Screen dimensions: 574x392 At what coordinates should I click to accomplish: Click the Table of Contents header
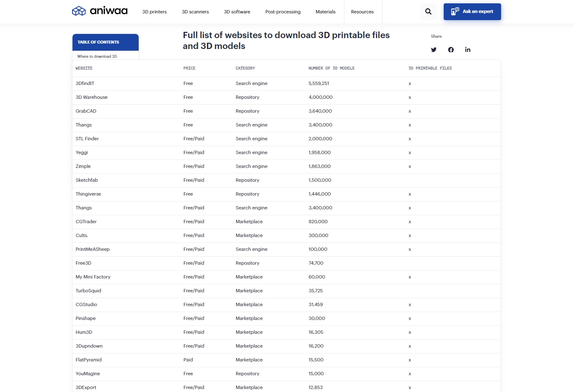pos(106,42)
